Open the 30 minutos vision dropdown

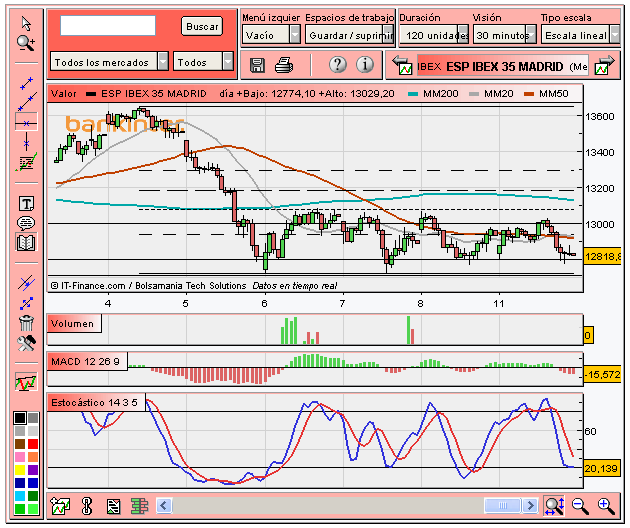point(505,35)
